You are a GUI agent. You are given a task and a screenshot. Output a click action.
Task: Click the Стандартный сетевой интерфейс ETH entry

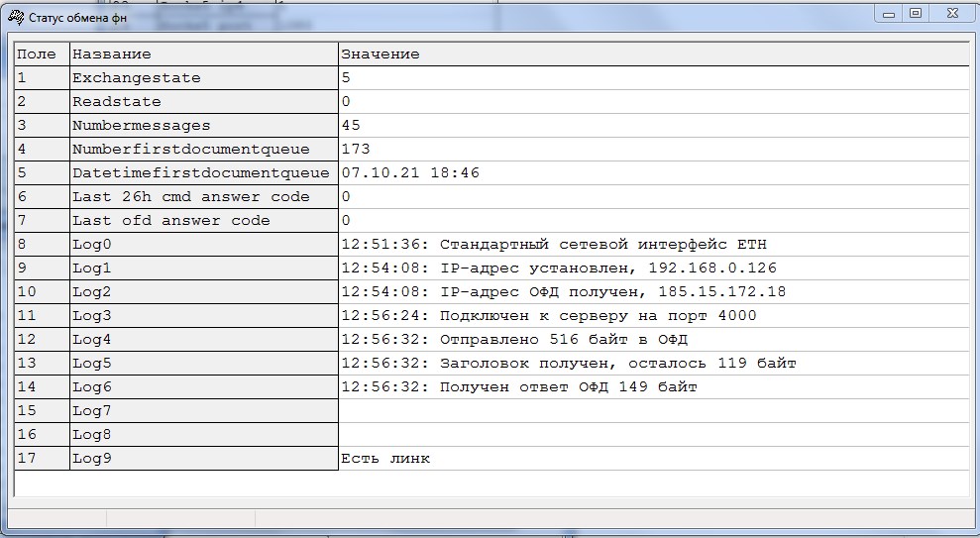tap(654, 245)
